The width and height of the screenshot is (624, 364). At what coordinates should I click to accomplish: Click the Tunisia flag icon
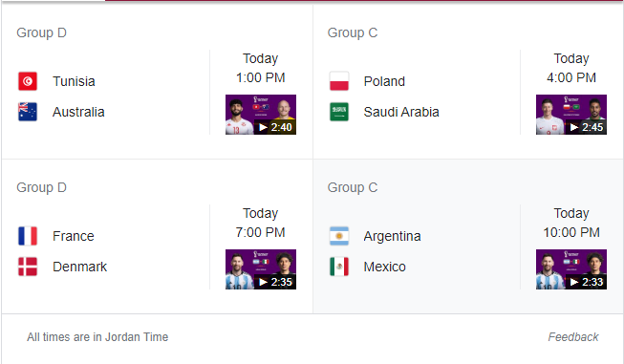click(x=28, y=81)
